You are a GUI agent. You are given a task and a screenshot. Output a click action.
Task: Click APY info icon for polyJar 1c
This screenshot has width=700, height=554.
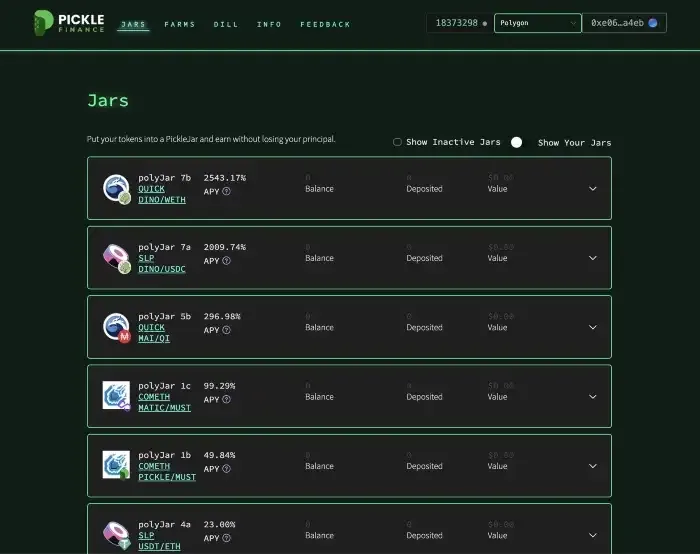tap(226, 400)
